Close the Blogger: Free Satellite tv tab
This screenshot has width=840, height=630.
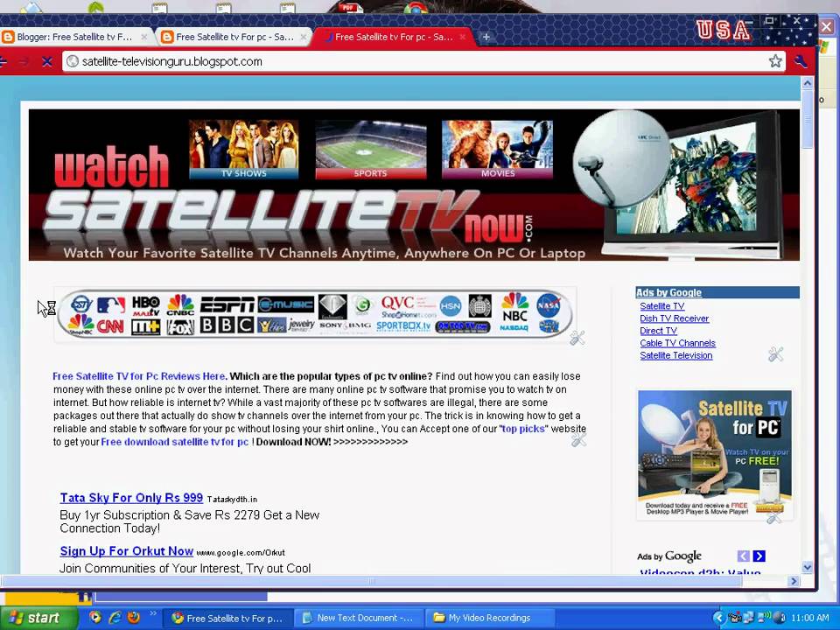144,37
